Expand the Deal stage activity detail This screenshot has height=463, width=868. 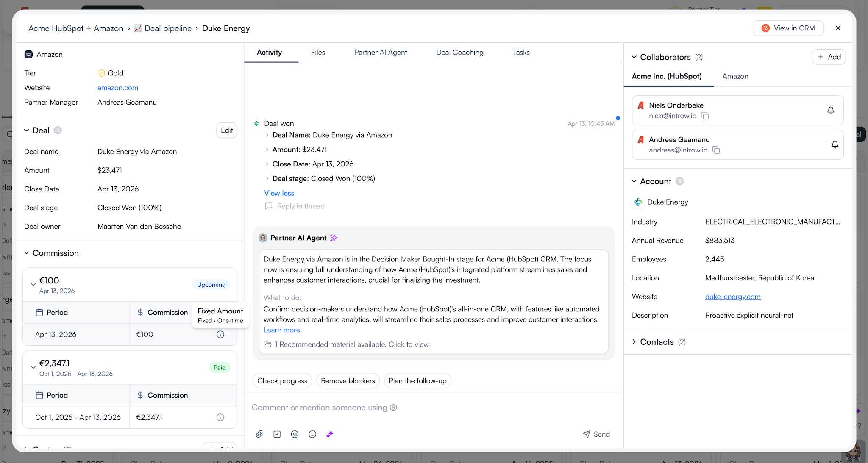point(267,179)
